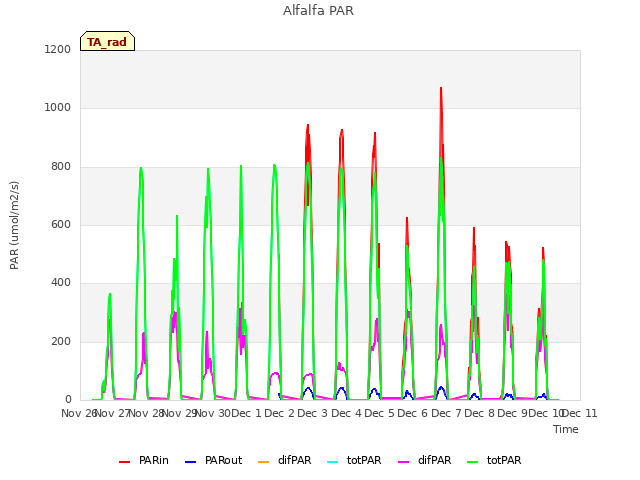
Task: Click the 400 y-axis tick label
Action: (61, 282)
